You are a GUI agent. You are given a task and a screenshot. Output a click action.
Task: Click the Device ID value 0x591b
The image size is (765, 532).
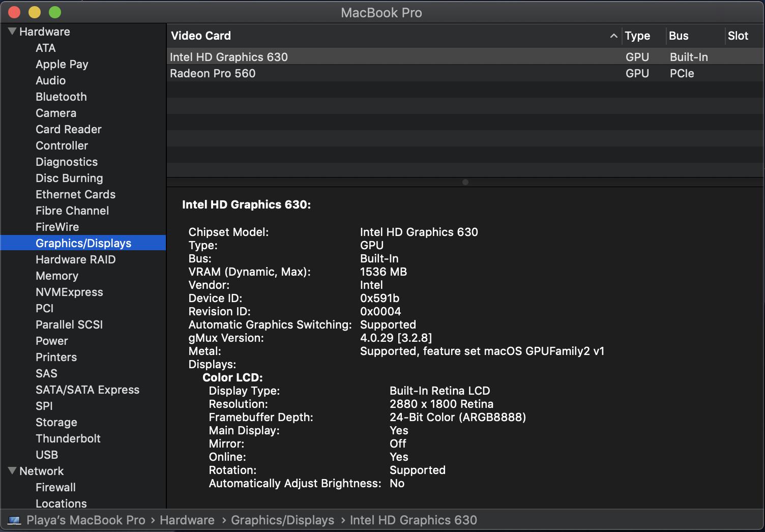click(x=380, y=298)
